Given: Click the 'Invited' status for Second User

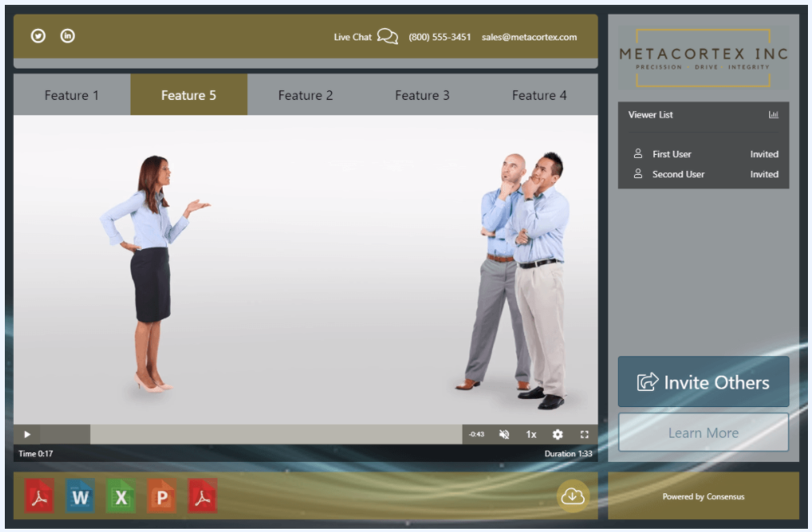Looking at the screenshot, I should pyautogui.click(x=764, y=174).
